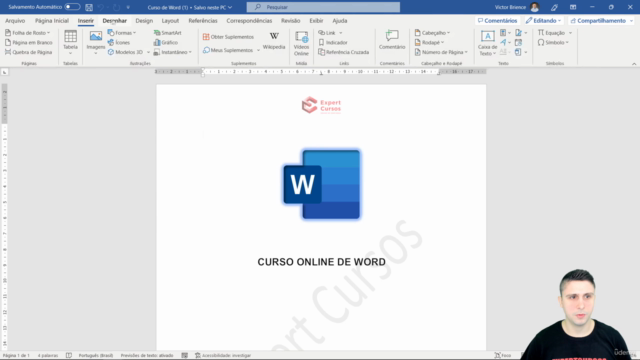This screenshot has height=360, width=640.
Task: Insert Vídeos Online
Action: point(301,43)
